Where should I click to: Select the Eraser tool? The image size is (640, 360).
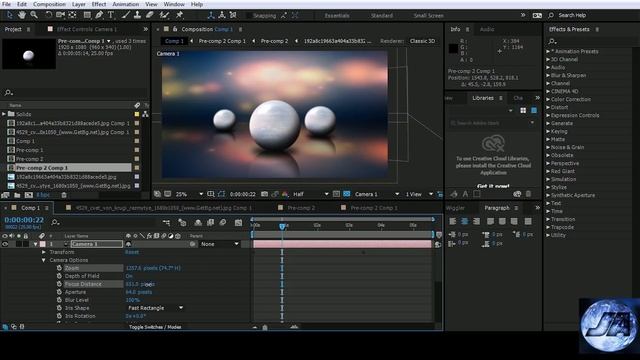tap(149, 15)
